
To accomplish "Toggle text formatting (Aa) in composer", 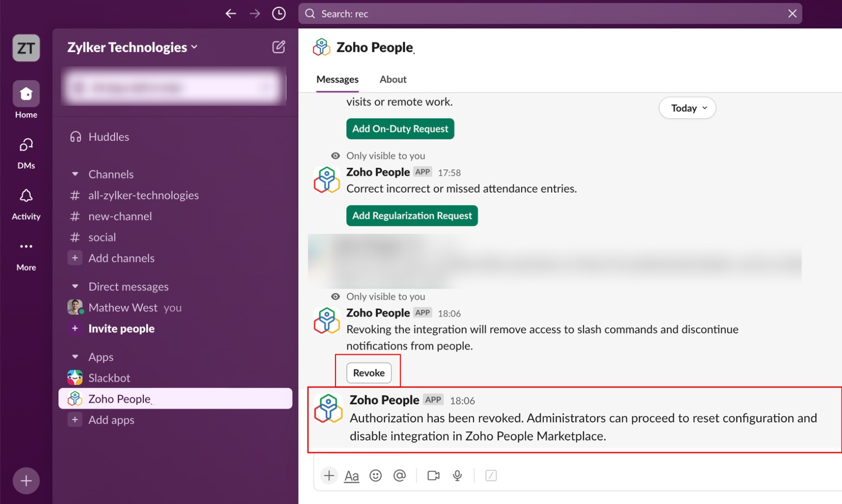I will pyautogui.click(x=351, y=476).
